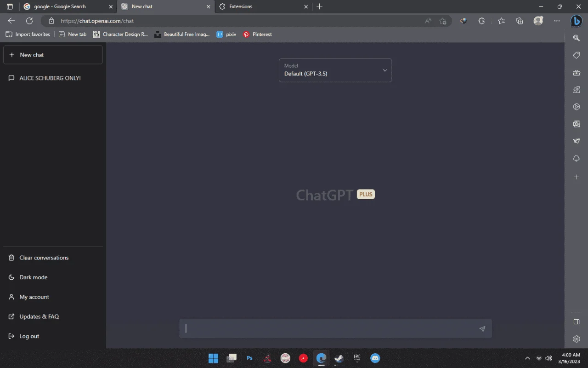Click the send message paper plane icon
Screen dimensions: 588x368
(x=482, y=329)
